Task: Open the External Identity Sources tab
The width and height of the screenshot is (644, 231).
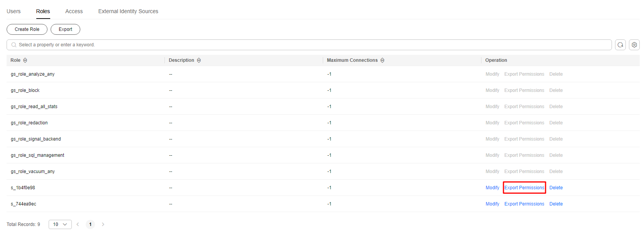Action: coord(128,11)
